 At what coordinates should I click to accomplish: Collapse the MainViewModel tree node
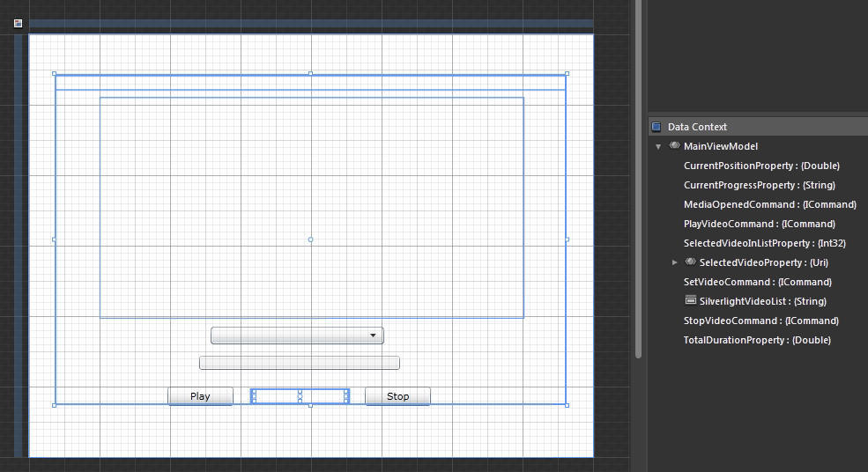[x=658, y=147]
